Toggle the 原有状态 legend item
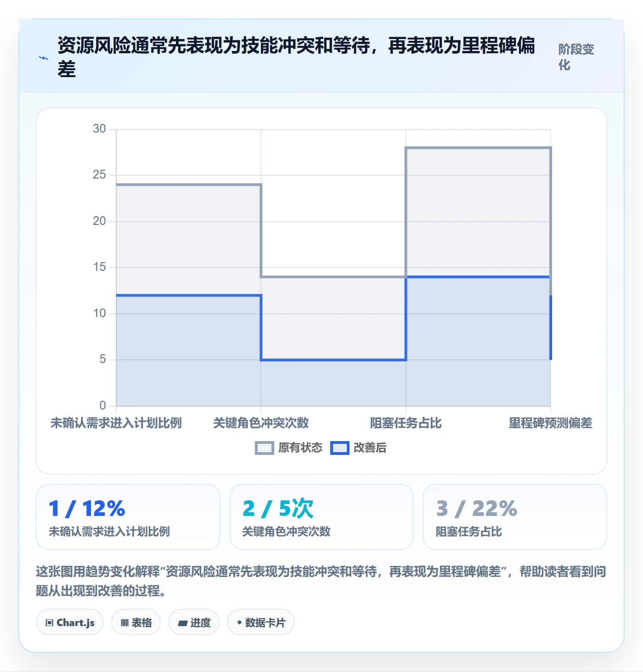This screenshot has height=672, width=643. pyautogui.click(x=289, y=448)
